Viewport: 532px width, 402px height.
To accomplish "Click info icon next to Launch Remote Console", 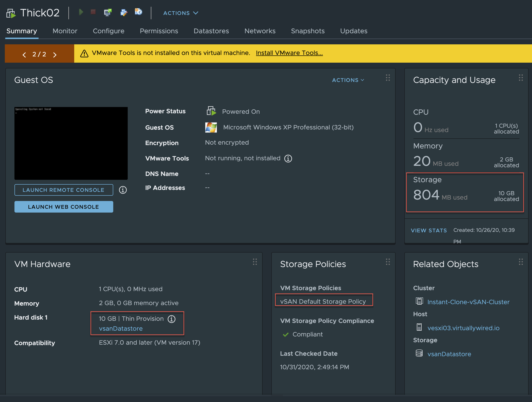I will click(x=123, y=190).
